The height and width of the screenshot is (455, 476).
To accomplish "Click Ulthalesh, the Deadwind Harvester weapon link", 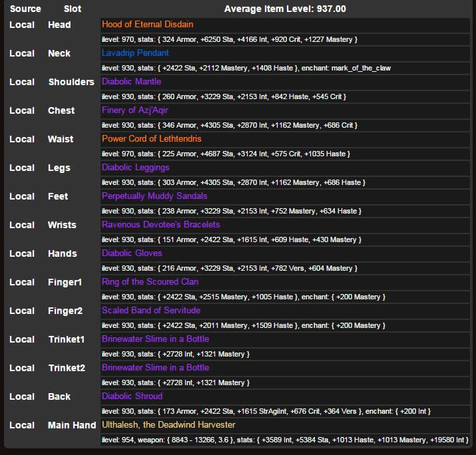I will [168, 425].
